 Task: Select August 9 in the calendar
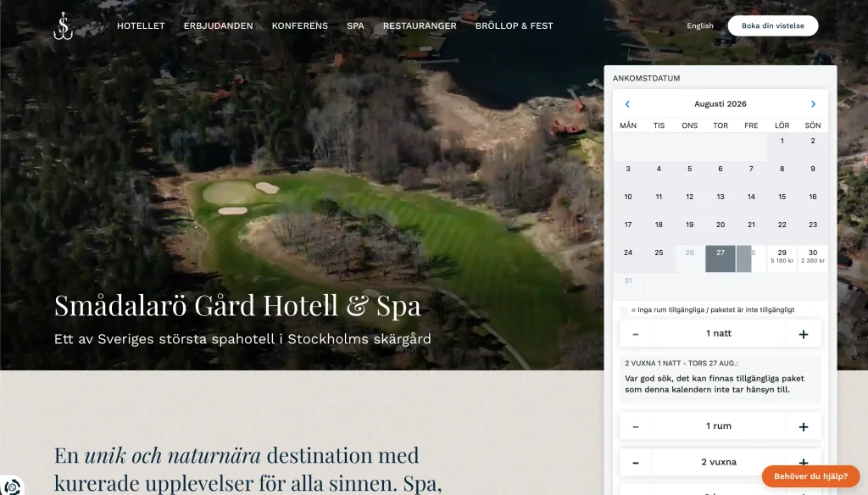813,175
